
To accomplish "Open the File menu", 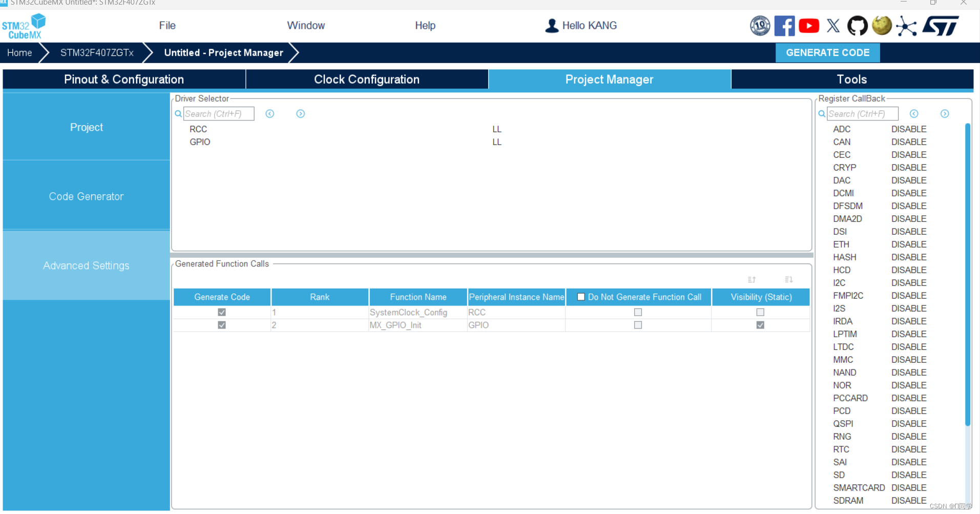I will (x=167, y=26).
